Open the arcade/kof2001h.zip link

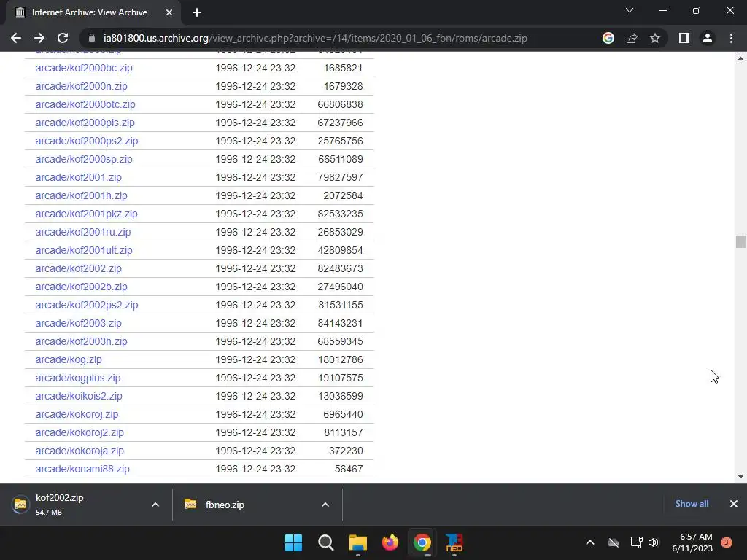pyautogui.click(x=82, y=195)
